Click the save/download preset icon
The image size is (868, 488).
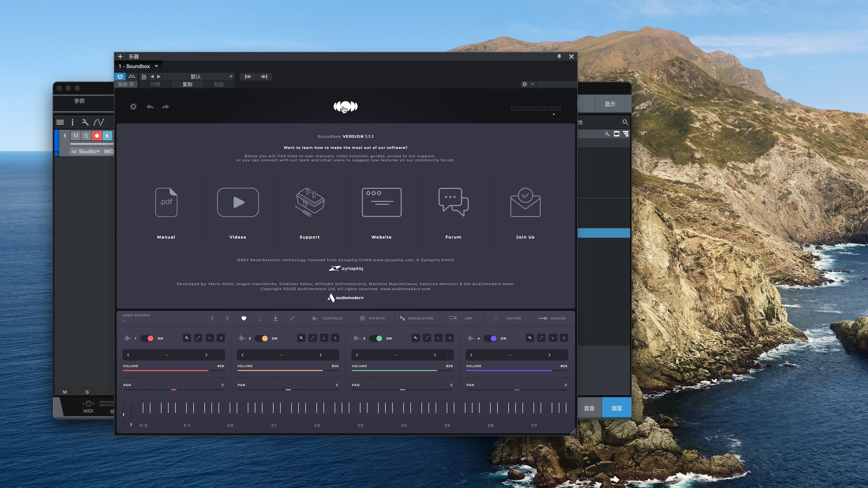275,319
